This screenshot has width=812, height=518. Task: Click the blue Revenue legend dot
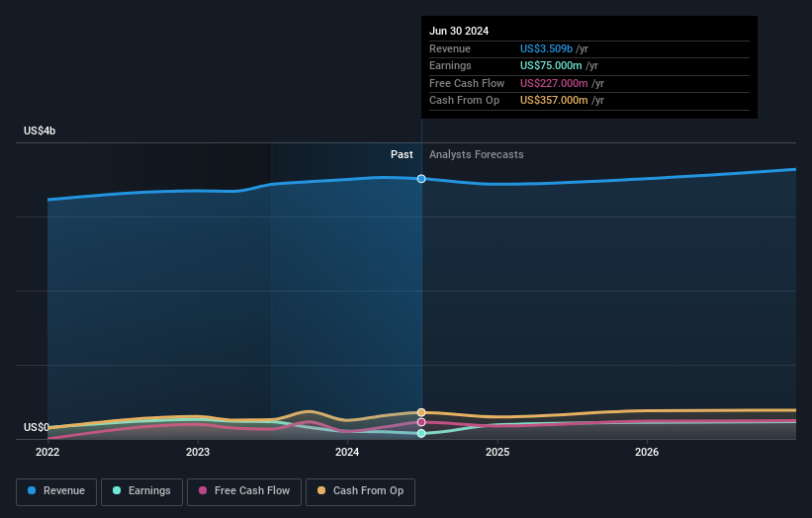pyautogui.click(x=32, y=490)
